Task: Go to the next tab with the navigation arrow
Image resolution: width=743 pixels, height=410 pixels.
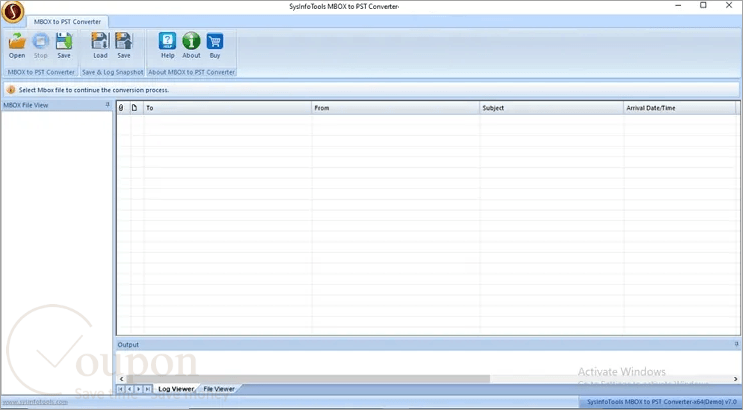Action: coord(139,389)
